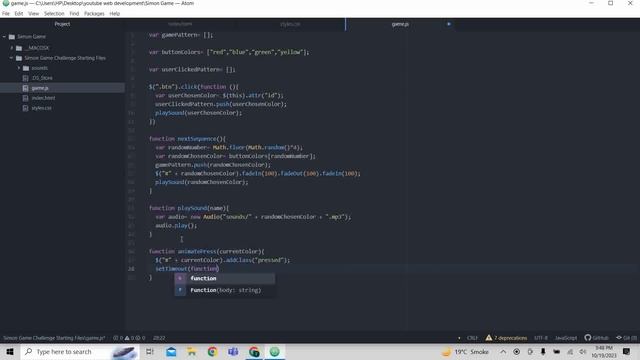The width and height of the screenshot is (640, 360).
Task: Click the taskbar search box
Action: (80, 351)
